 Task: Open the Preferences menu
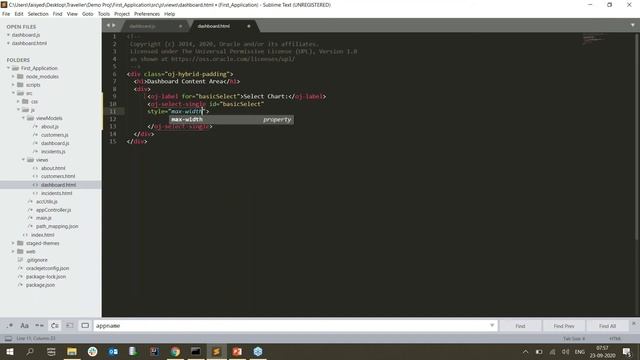(x=147, y=14)
